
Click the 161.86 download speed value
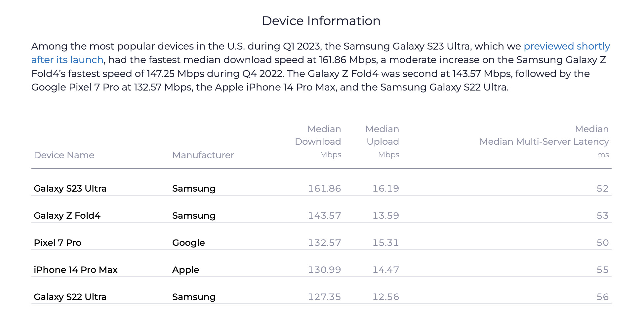324,188
